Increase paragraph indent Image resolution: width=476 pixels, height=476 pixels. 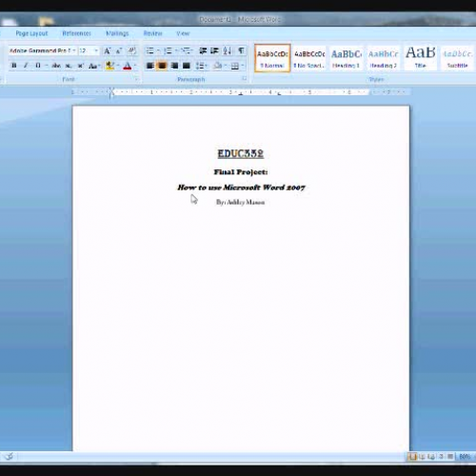(214, 50)
